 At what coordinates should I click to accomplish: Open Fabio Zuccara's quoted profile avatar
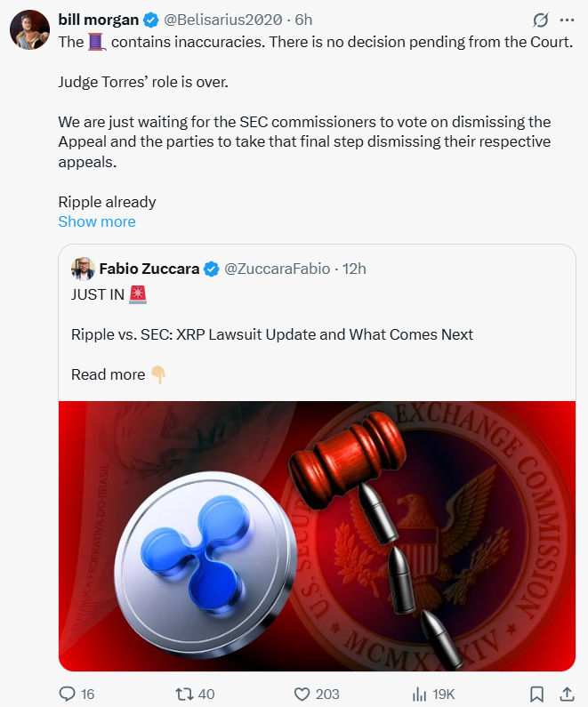[83, 269]
